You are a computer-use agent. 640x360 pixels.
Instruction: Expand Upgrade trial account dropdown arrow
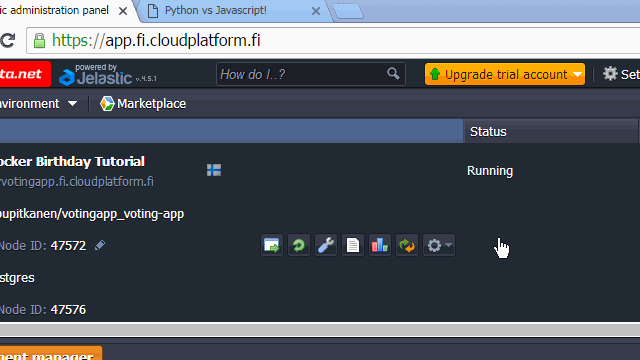577,75
